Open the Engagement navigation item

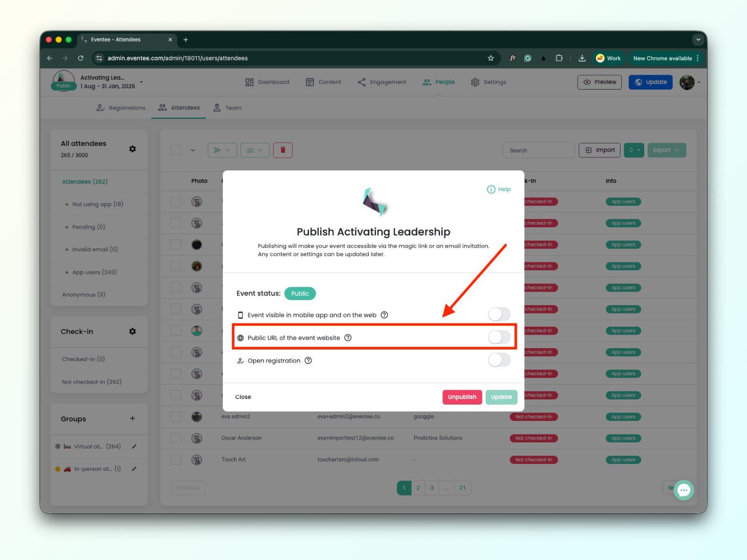[x=382, y=82]
